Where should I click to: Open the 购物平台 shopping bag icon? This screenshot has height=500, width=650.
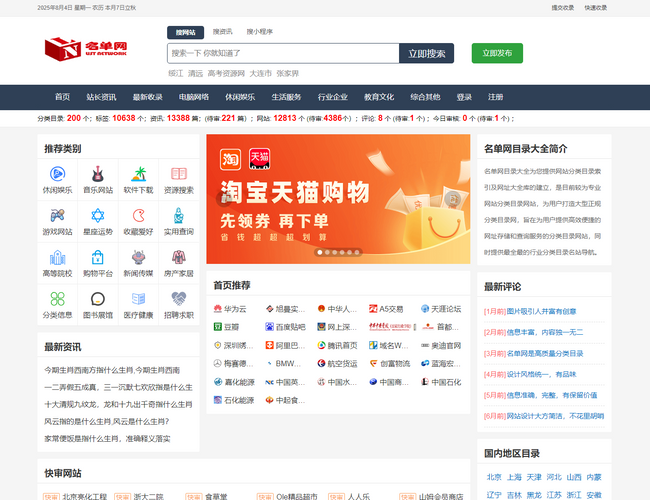coord(98,257)
